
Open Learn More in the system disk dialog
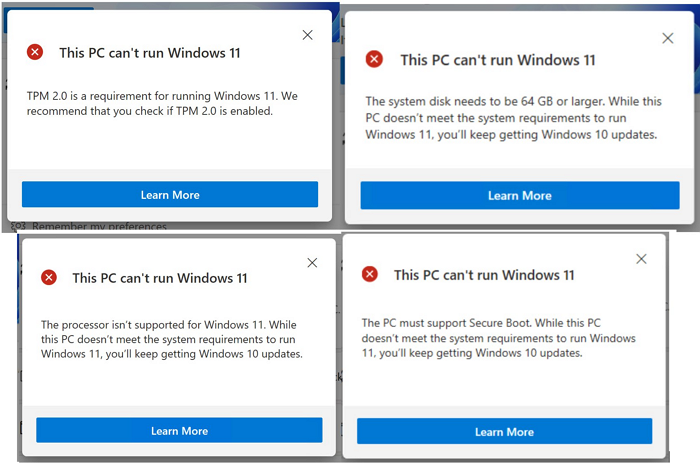click(519, 196)
